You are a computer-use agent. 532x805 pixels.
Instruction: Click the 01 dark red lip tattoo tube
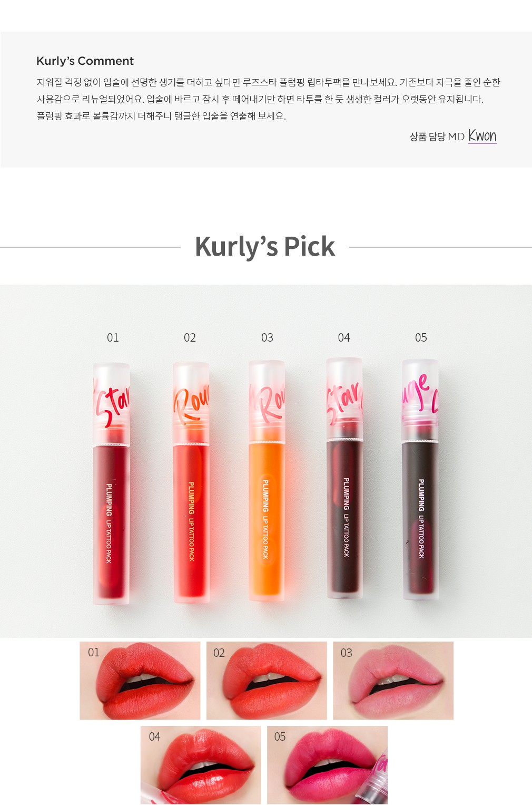pyautogui.click(x=111, y=483)
